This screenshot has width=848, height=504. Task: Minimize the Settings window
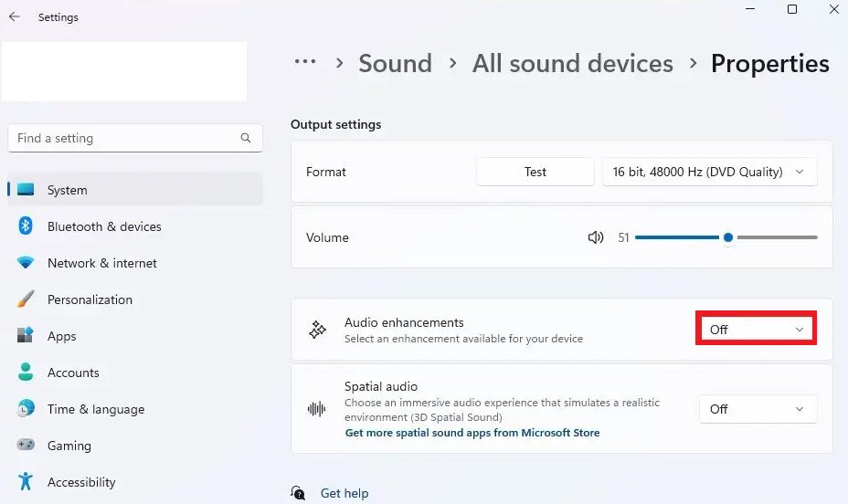pos(750,9)
